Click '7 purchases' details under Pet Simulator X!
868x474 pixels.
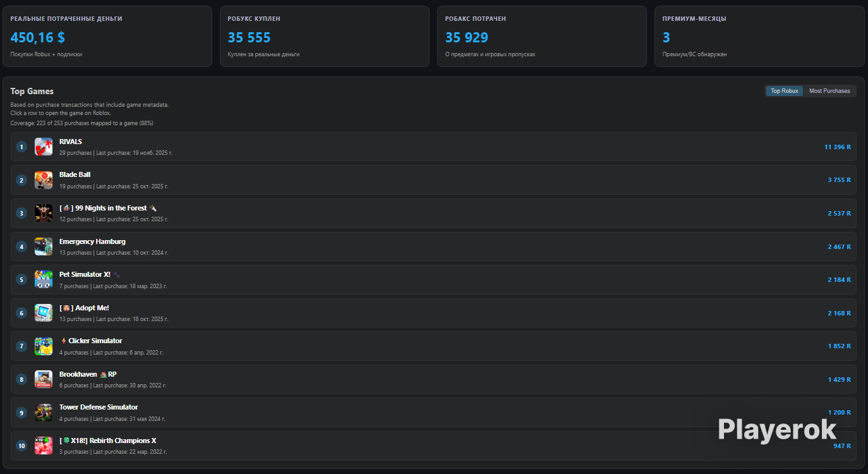pos(113,286)
